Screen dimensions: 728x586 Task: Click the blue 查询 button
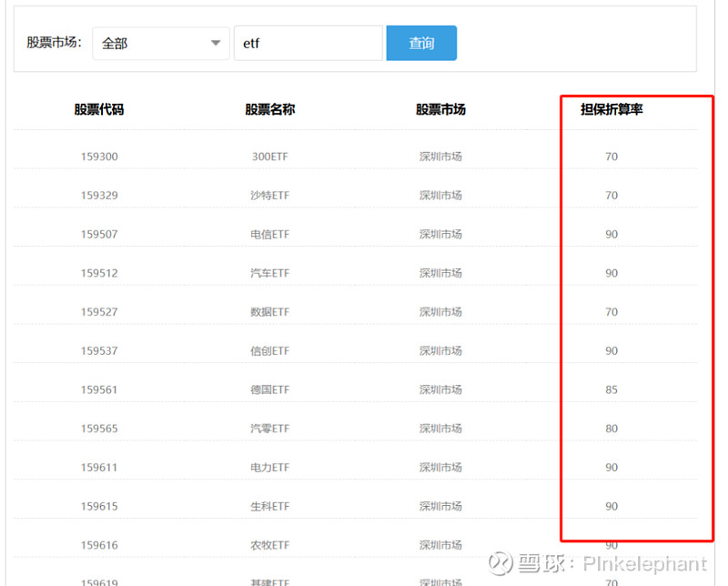tap(421, 43)
